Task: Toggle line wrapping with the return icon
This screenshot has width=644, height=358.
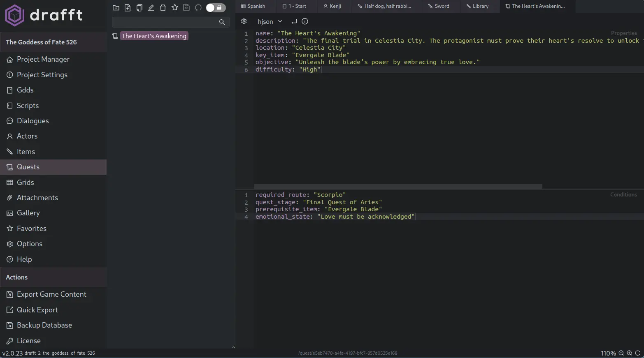Action: coord(294,21)
